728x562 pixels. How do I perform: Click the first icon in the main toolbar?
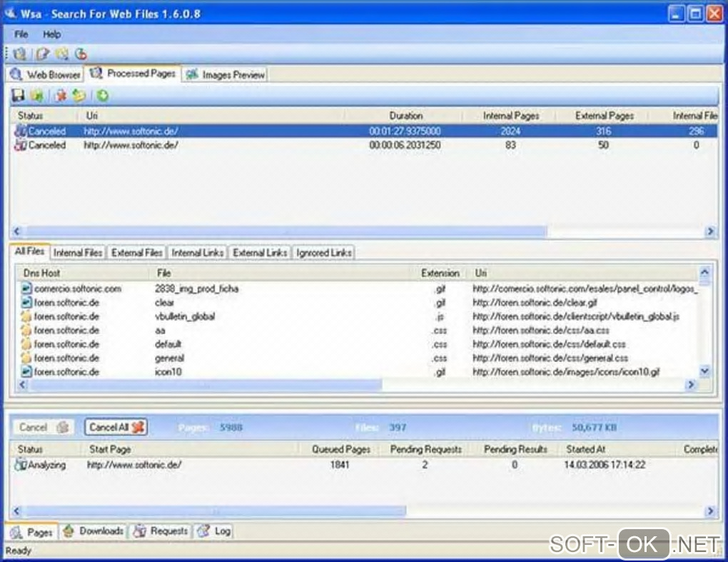pyautogui.click(x=19, y=54)
